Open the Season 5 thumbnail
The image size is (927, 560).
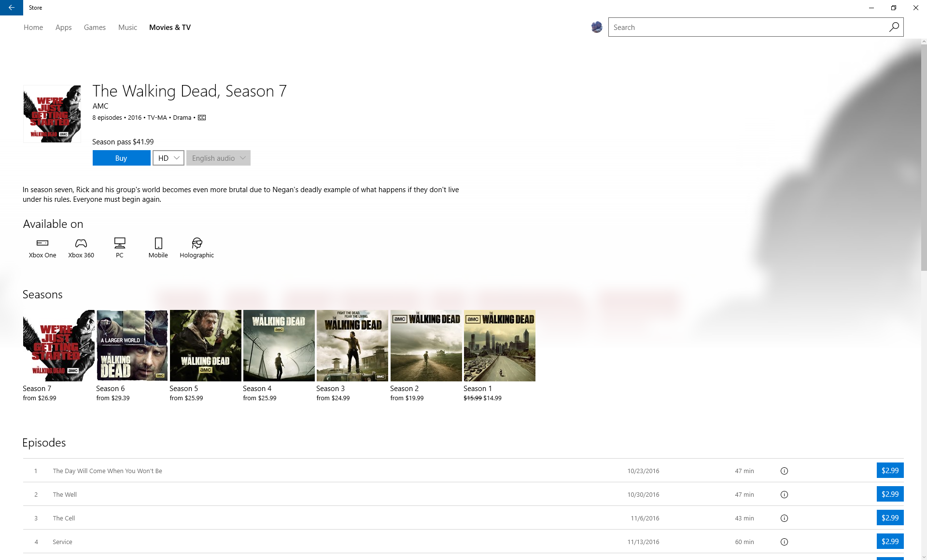[x=206, y=346]
